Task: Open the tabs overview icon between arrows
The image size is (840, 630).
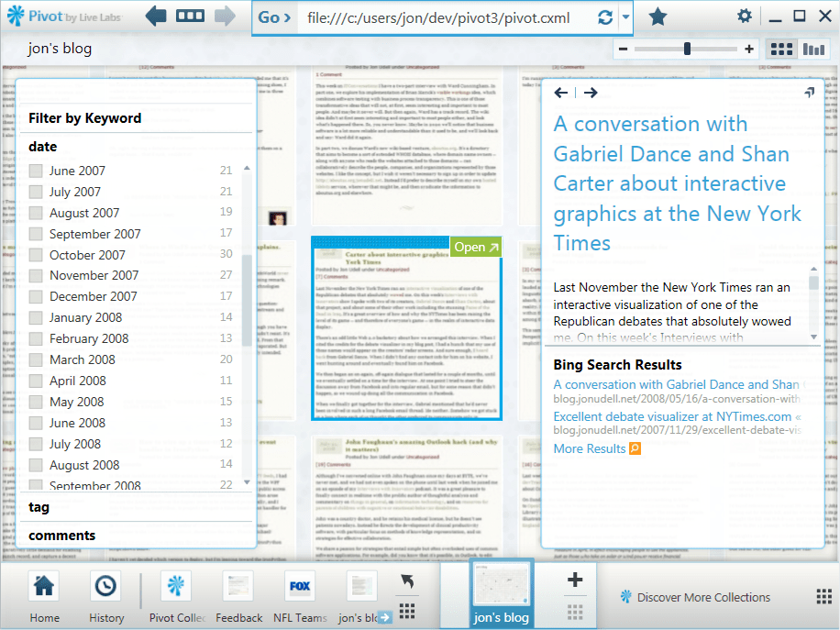Action: tap(190, 17)
